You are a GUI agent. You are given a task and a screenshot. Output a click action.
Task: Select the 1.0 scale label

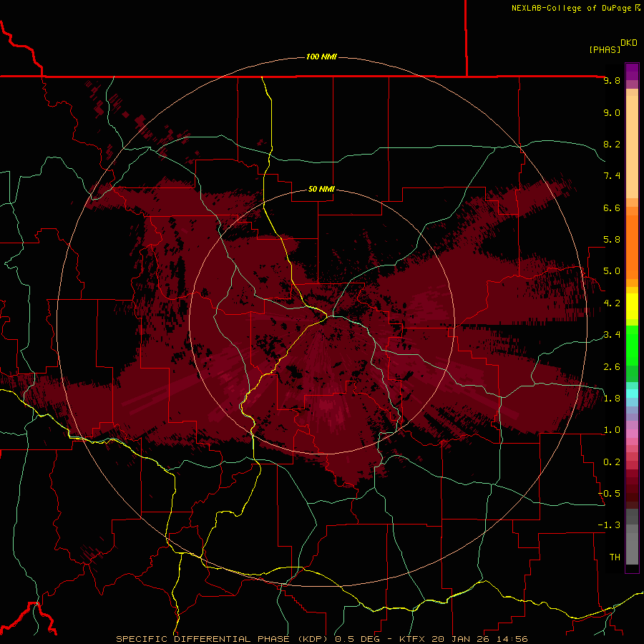(612, 430)
